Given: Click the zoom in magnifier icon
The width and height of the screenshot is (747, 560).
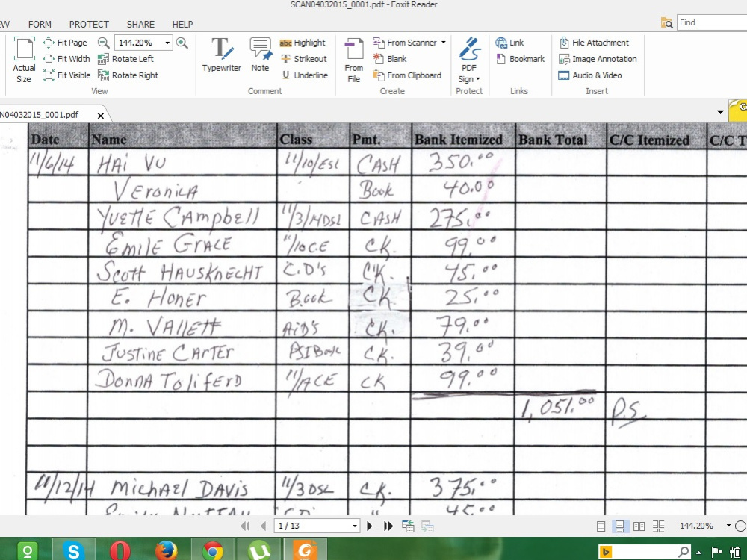Looking at the screenshot, I should click(182, 43).
